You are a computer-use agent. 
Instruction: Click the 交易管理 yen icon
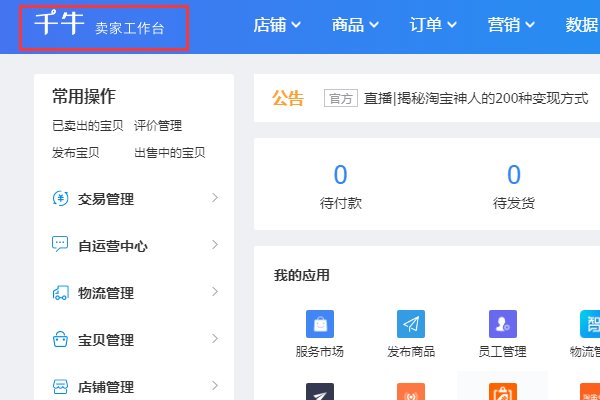pos(60,198)
